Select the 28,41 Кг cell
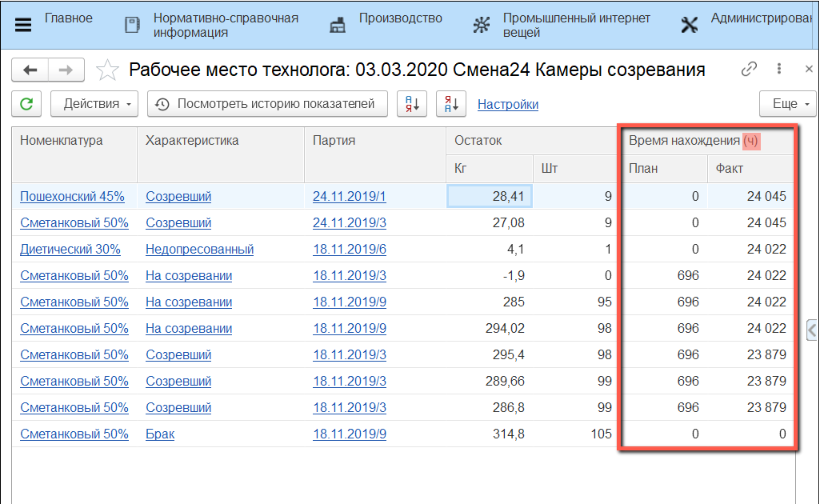 [x=489, y=197]
